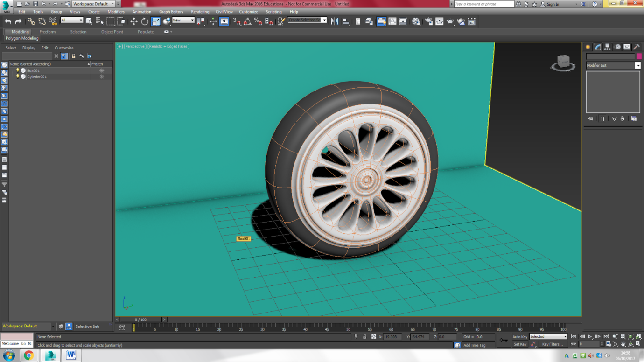Open the Help icon dropdown arrow

click(x=601, y=4)
